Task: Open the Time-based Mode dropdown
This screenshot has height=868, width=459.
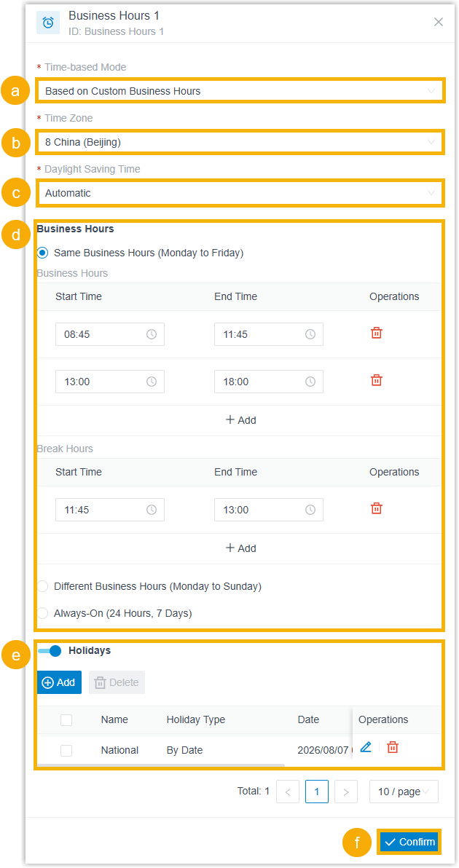Action: 240,91
